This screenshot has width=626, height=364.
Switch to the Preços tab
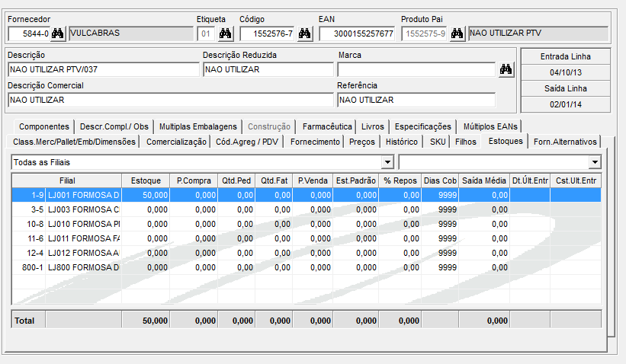click(x=362, y=142)
